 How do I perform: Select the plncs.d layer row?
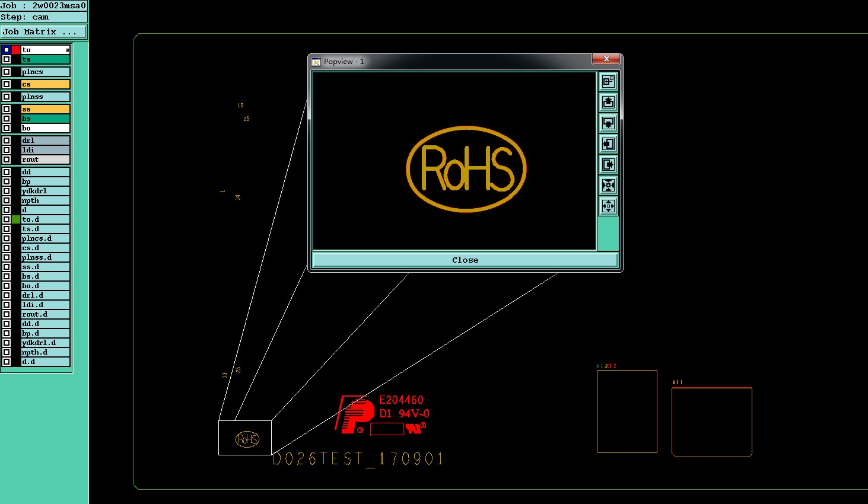(x=46, y=238)
